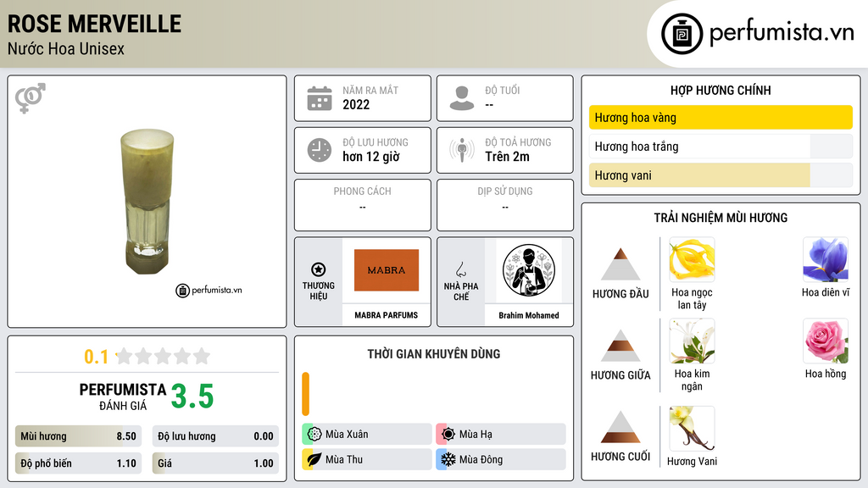
Task: Click the Mùa Hạ season label
Action: [x=476, y=435]
